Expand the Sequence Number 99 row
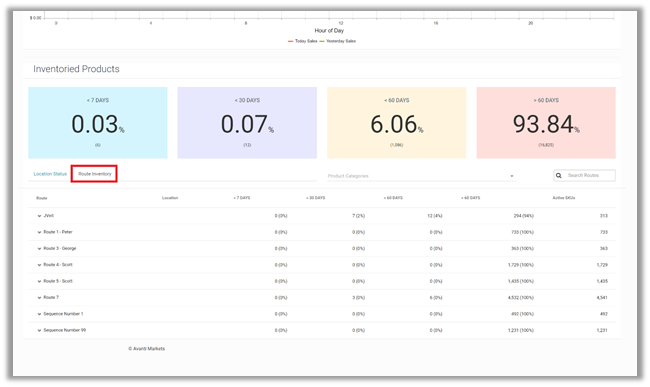650x387 pixels. tap(39, 331)
